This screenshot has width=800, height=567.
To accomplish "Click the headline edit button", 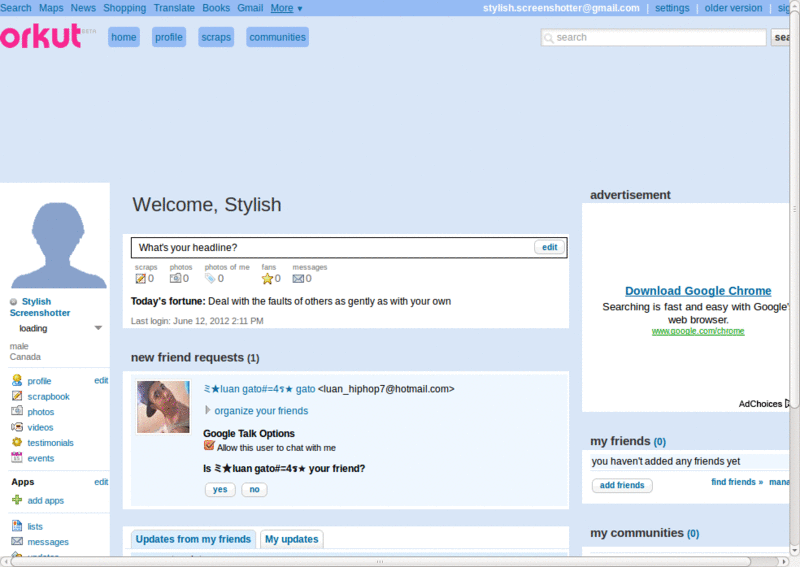I will click(x=549, y=247).
